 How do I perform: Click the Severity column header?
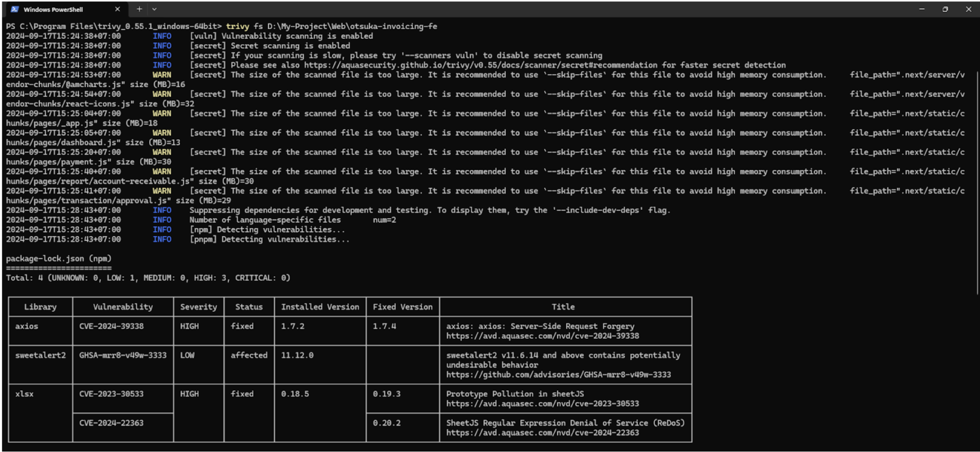198,307
